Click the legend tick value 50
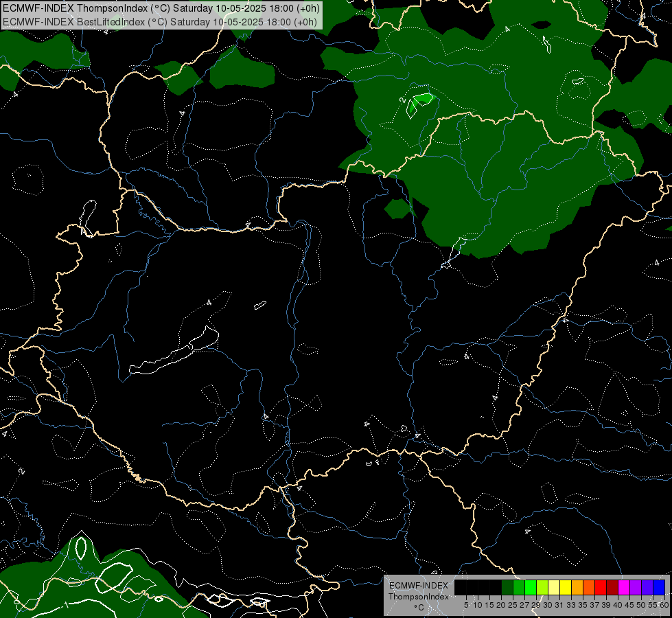Screen dimensions: 672x618 click(641, 605)
